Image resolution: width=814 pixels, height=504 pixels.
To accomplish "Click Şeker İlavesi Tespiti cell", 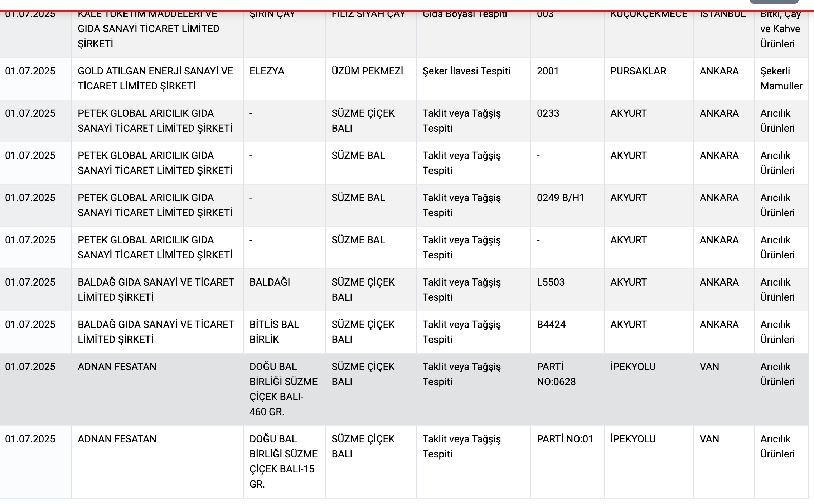I will [x=474, y=79].
